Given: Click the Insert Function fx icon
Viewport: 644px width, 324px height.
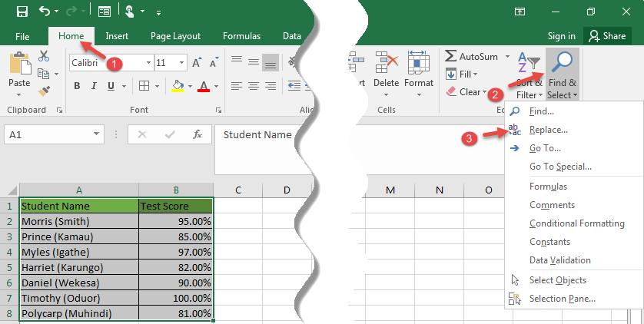Looking at the screenshot, I should pyautogui.click(x=198, y=134).
